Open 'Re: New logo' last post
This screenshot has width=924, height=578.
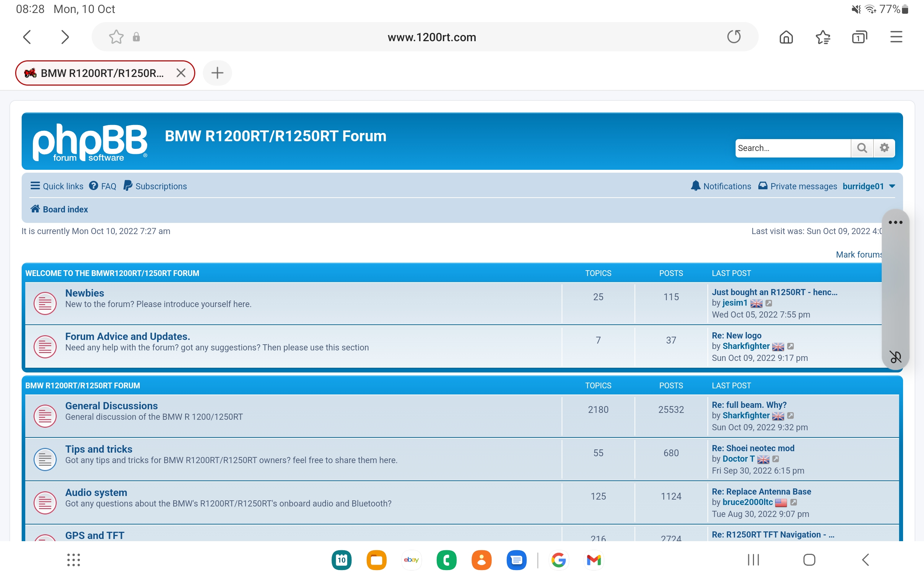tap(737, 335)
